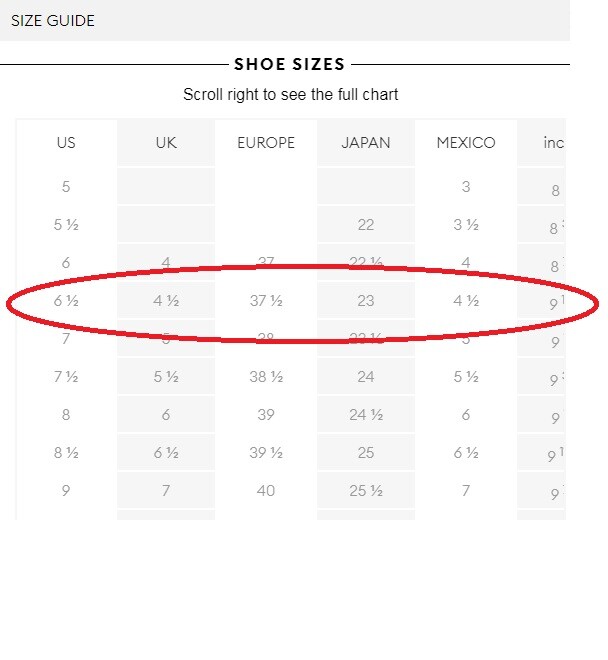Click Japan size 23 cell
This screenshot has width=608, height=660.
point(365,301)
